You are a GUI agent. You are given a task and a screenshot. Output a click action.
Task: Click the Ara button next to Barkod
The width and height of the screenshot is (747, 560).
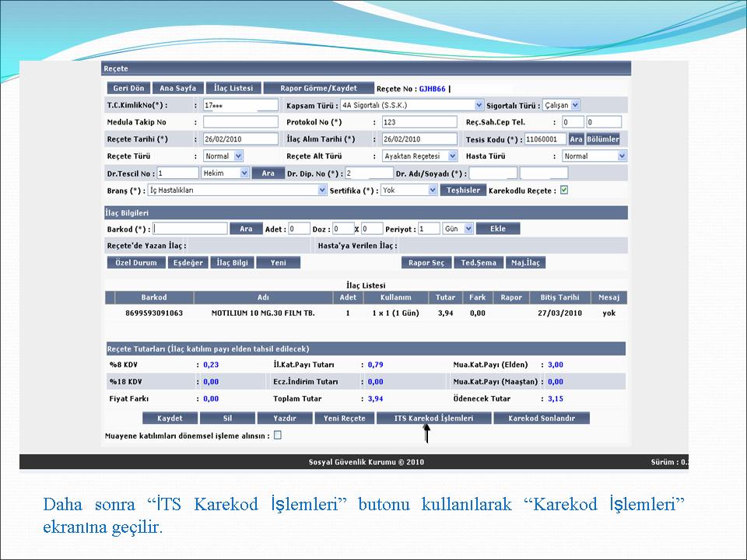point(246,229)
